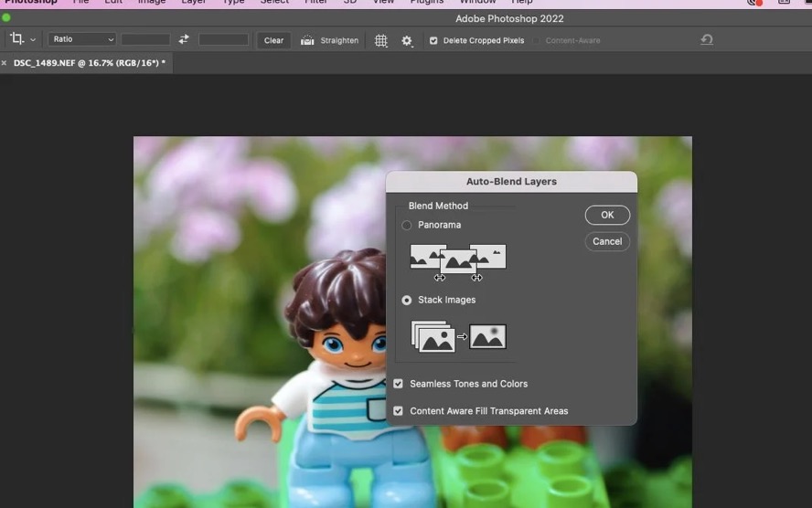
Task: Open the Layer menu
Action: click(194, 2)
